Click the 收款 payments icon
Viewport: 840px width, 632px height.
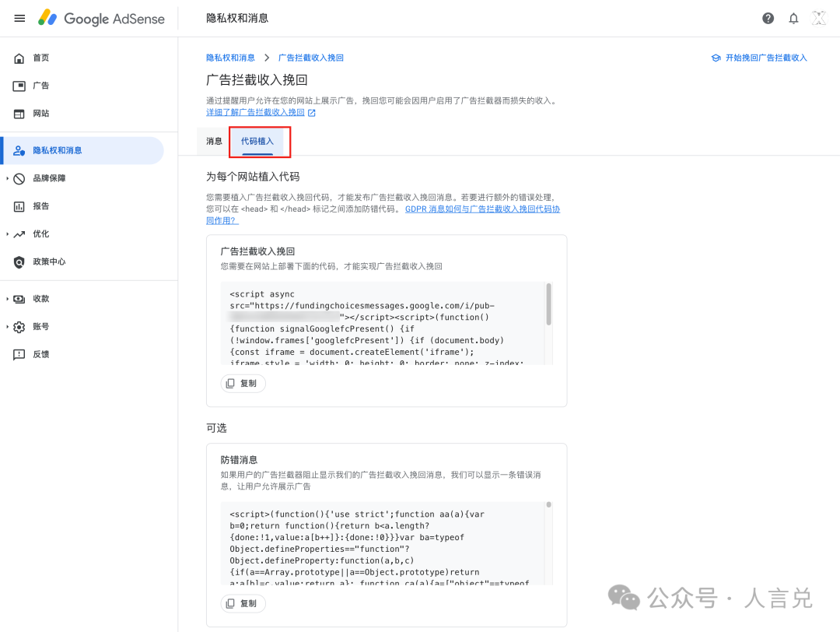(19, 299)
